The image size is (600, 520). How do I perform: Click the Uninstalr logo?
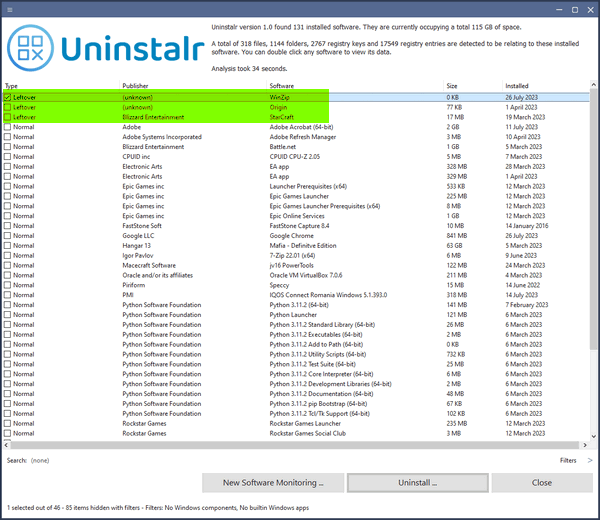click(x=106, y=48)
